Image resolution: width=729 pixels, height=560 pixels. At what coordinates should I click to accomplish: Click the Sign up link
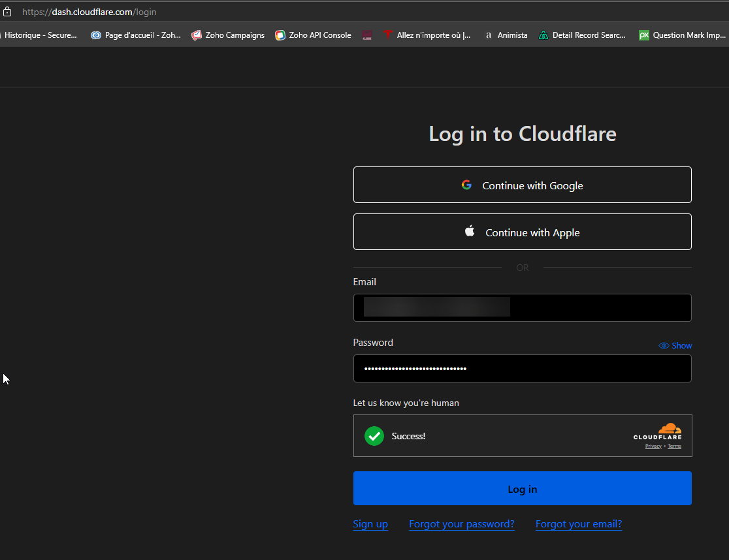point(370,524)
